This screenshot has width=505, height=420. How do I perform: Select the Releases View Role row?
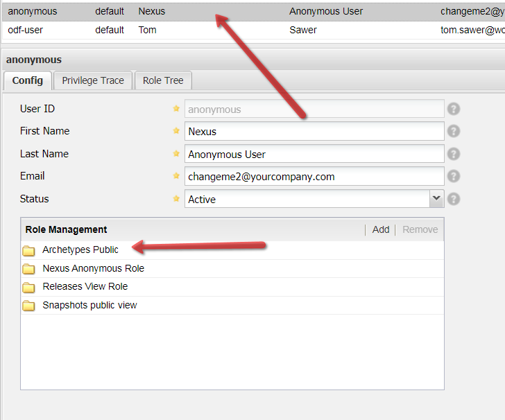232,287
